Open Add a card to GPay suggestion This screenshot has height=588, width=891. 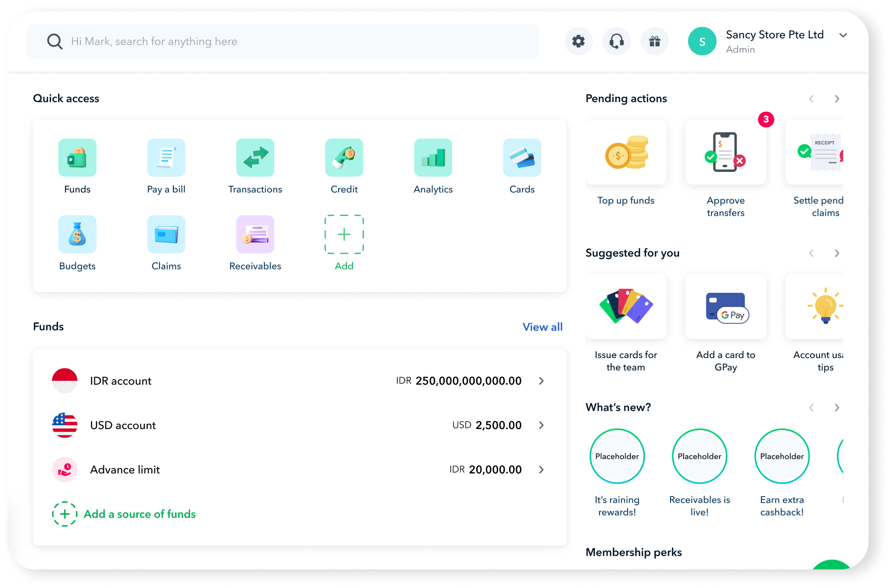(x=726, y=307)
